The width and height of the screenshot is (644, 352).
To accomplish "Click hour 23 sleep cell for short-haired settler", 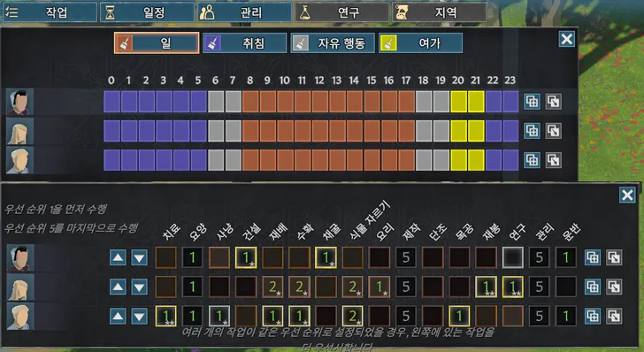I will click(x=511, y=160).
